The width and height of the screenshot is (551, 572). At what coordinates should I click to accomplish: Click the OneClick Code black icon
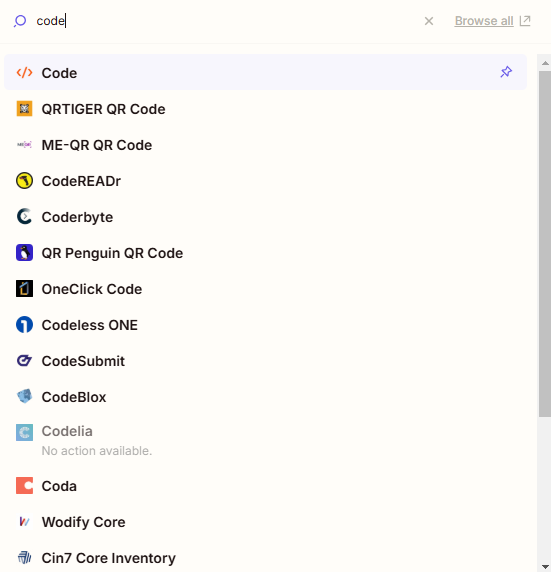click(x=24, y=289)
